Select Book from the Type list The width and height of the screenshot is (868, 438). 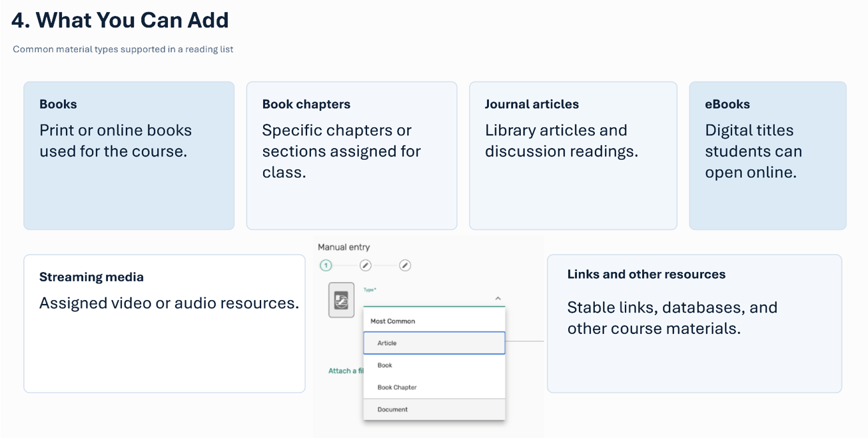(434, 365)
